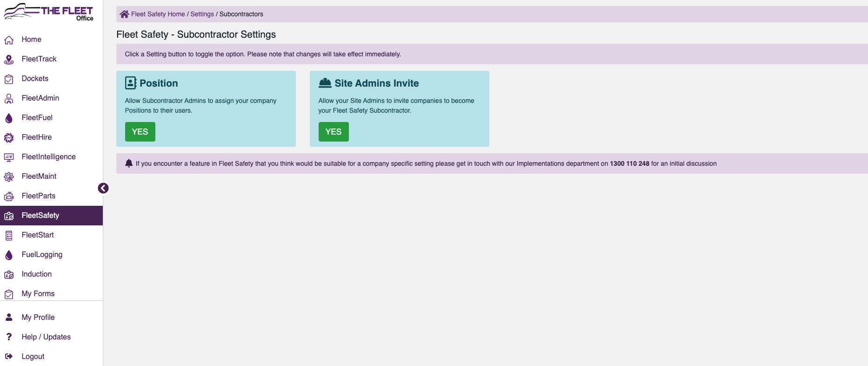Image resolution: width=868 pixels, height=366 pixels.
Task: Toggle the Position setting YES button
Action: 140,132
